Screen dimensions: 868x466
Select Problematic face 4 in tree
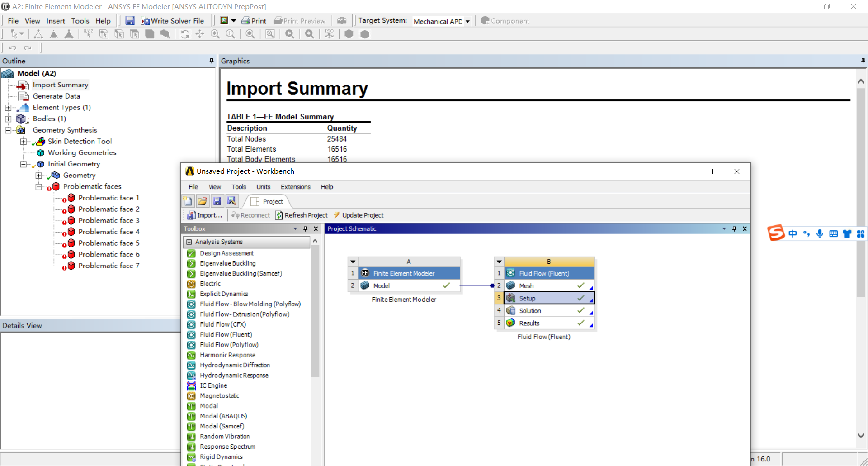pos(108,232)
